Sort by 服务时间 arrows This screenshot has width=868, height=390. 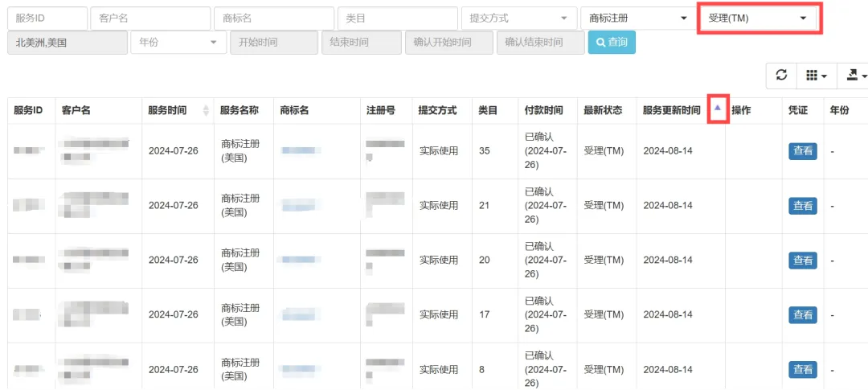[x=206, y=110]
